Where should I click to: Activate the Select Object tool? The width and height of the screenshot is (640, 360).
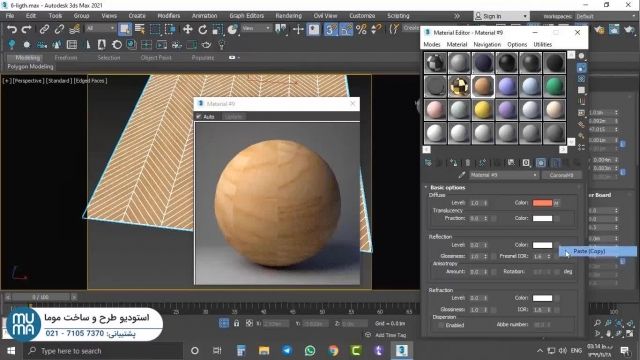tap(124, 29)
